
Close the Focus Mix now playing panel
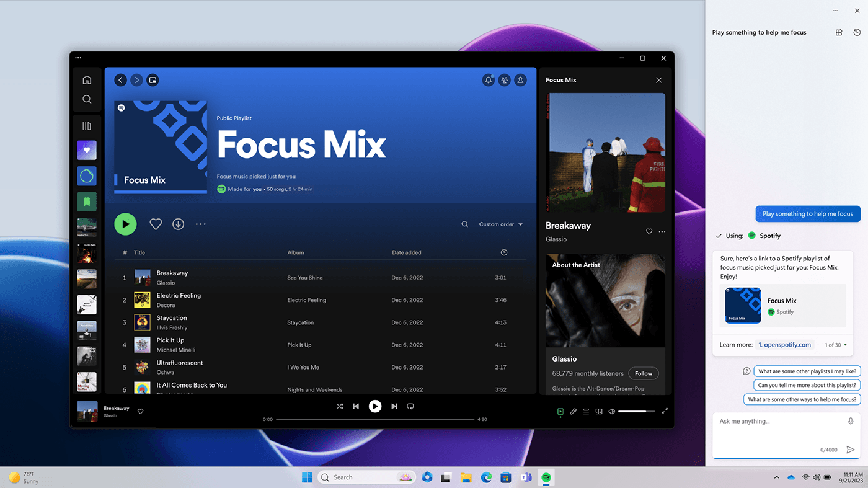pos(658,80)
